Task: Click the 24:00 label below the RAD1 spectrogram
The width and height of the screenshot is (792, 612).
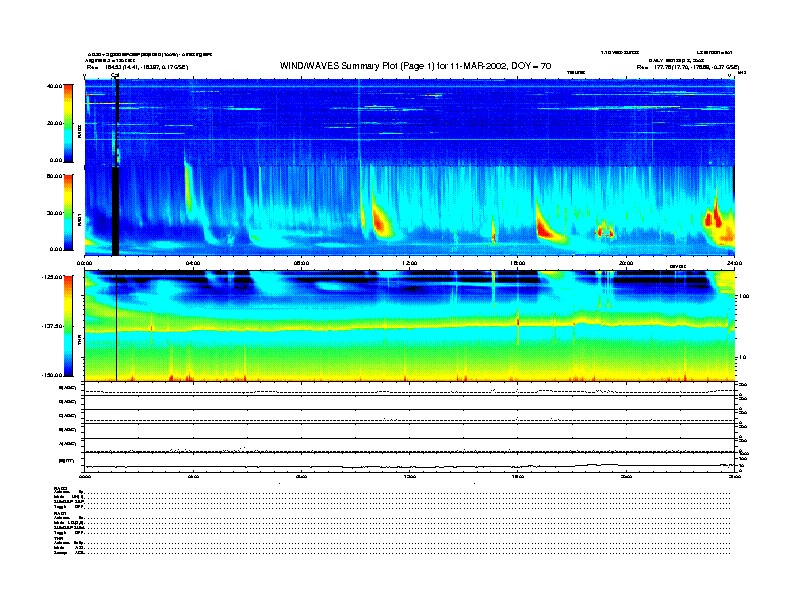Action: click(734, 263)
